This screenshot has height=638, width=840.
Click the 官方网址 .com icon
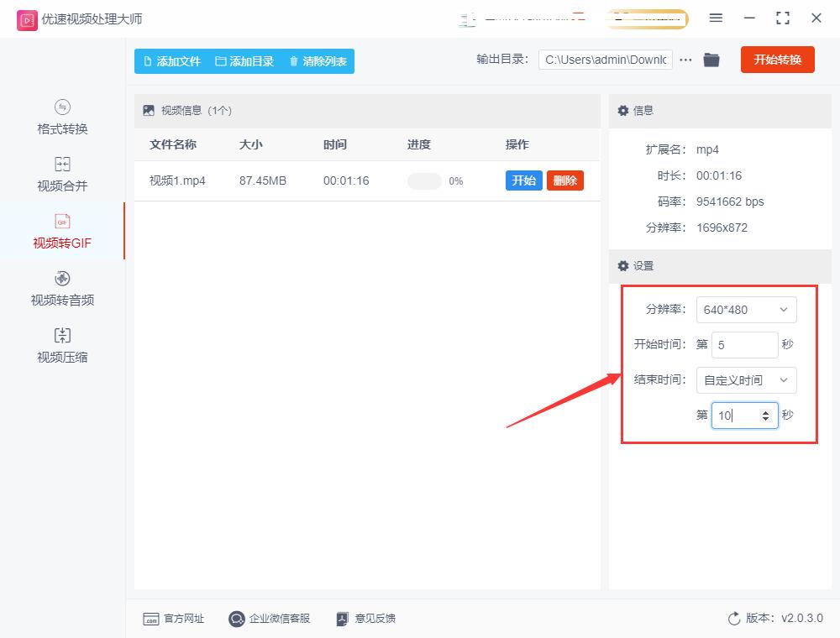pos(151,619)
